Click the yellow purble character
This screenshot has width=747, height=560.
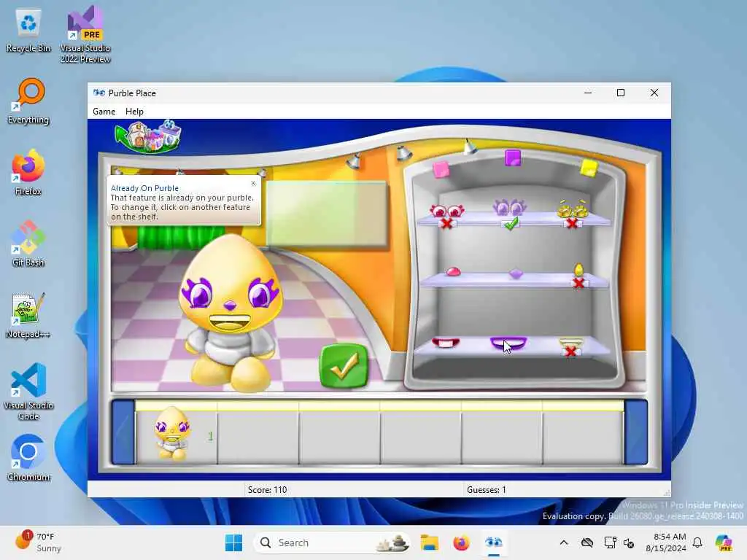[x=233, y=312]
